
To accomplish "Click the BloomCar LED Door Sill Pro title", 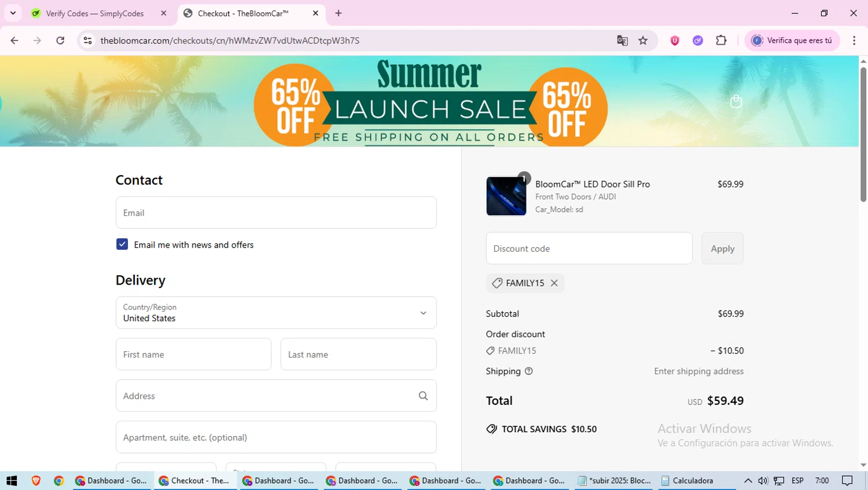I will point(593,184).
